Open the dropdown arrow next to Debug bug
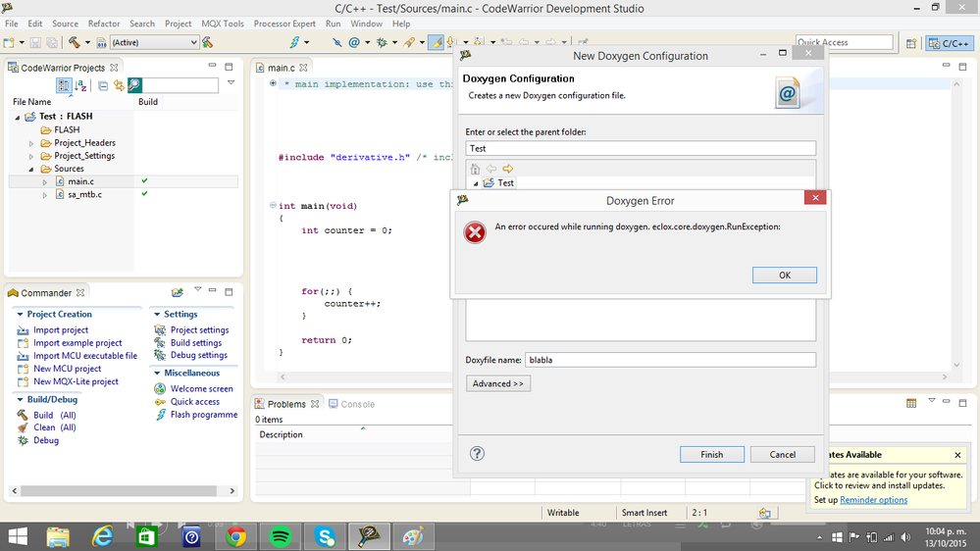The image size is (980, 551). click(x=394, y=42)
